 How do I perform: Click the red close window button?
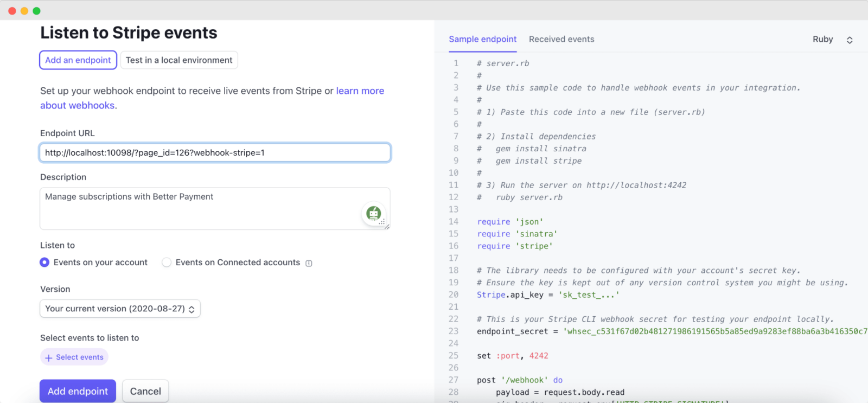12,11
